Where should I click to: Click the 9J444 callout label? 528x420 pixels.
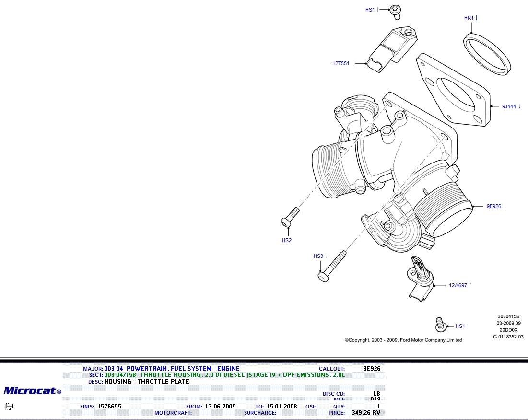pyautogui.click(x=509, y=107)
